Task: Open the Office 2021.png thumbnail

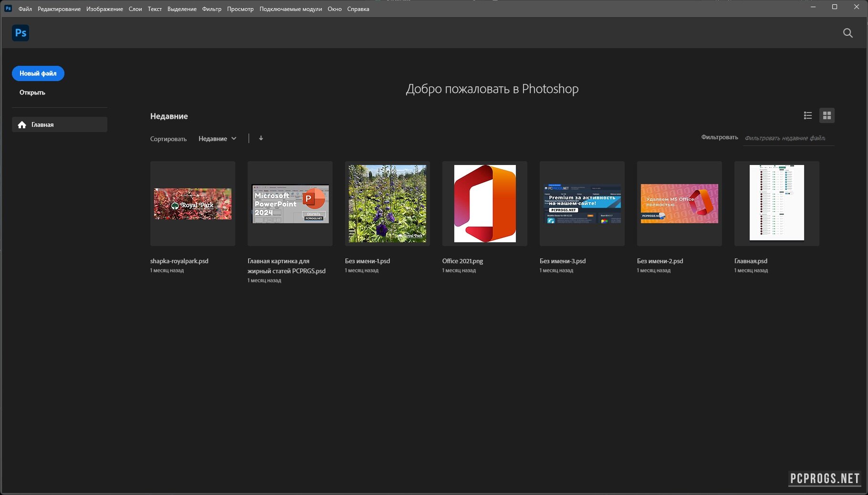Action: pyautogui.click(x=485, y=204)
